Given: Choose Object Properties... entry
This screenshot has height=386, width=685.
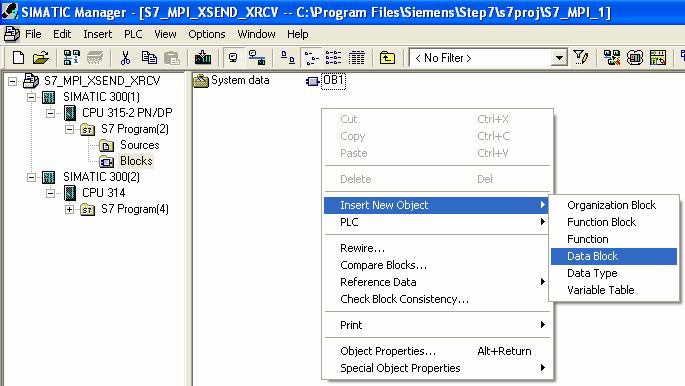Looking at the screenshot, I should (x=436, y=351).
